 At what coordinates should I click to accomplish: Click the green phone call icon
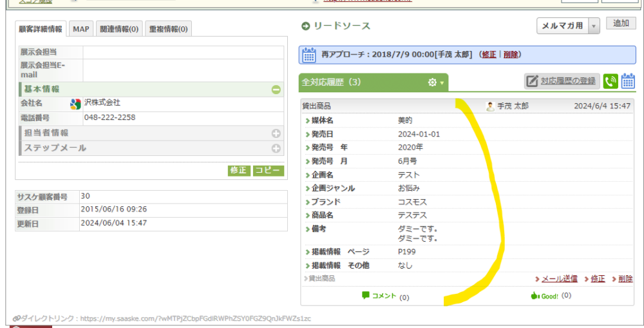tap(611, 81)
